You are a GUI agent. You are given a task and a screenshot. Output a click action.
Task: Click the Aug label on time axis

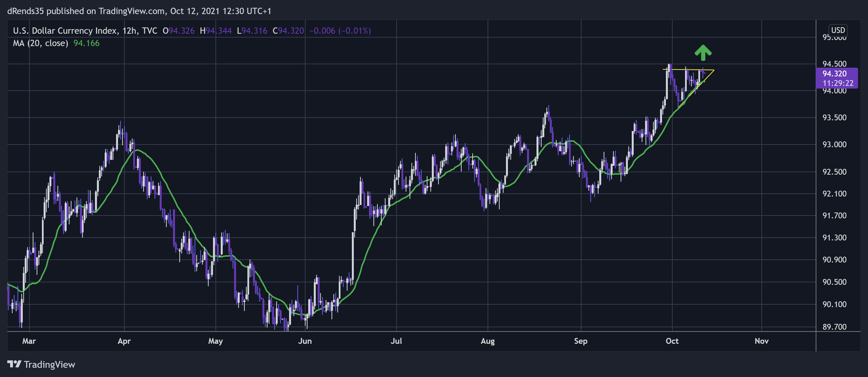pos(488,341)
